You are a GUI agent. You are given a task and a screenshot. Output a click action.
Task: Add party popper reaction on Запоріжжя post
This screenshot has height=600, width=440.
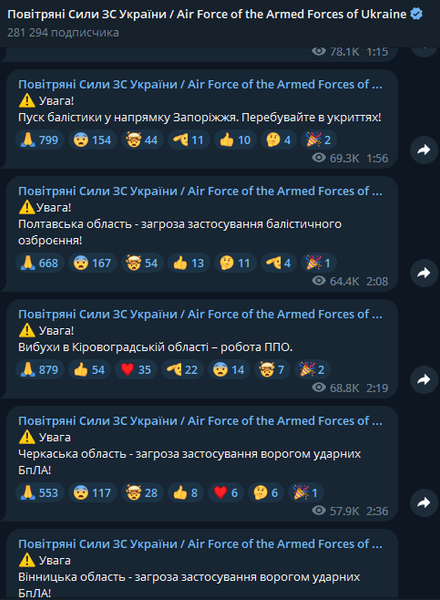pyautogui.click(x=319, y=140)
